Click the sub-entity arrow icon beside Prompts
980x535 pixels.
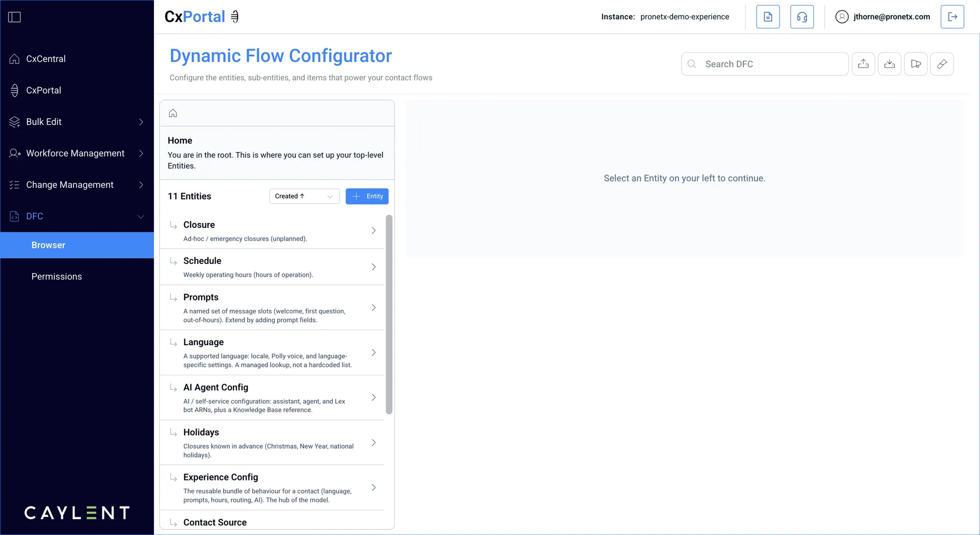173,298
